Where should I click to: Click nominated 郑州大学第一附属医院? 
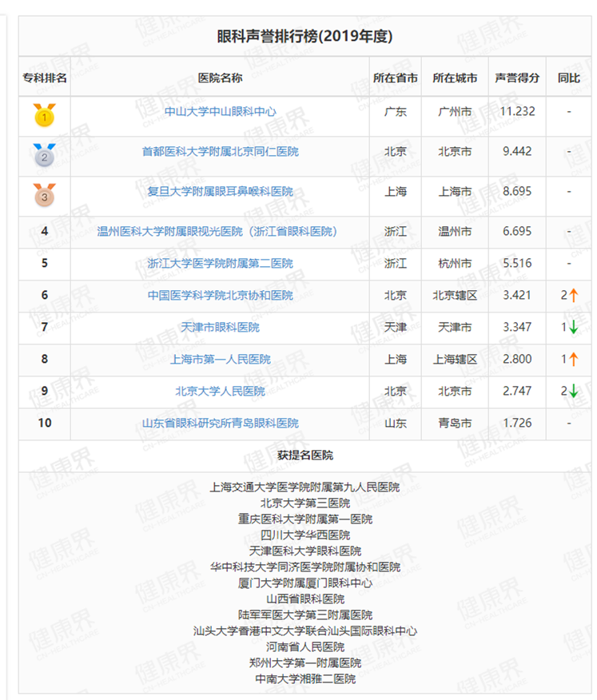click(305, 663)
